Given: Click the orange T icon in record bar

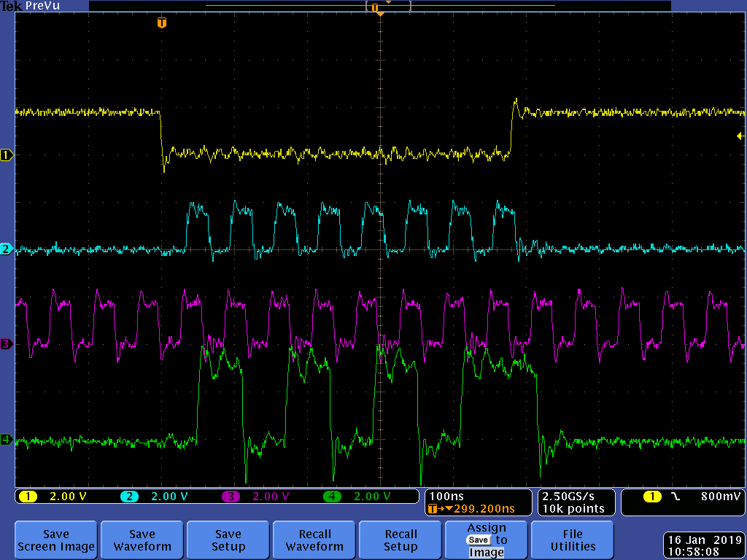Looking at the screenshot, I should [x=375, y=7].
